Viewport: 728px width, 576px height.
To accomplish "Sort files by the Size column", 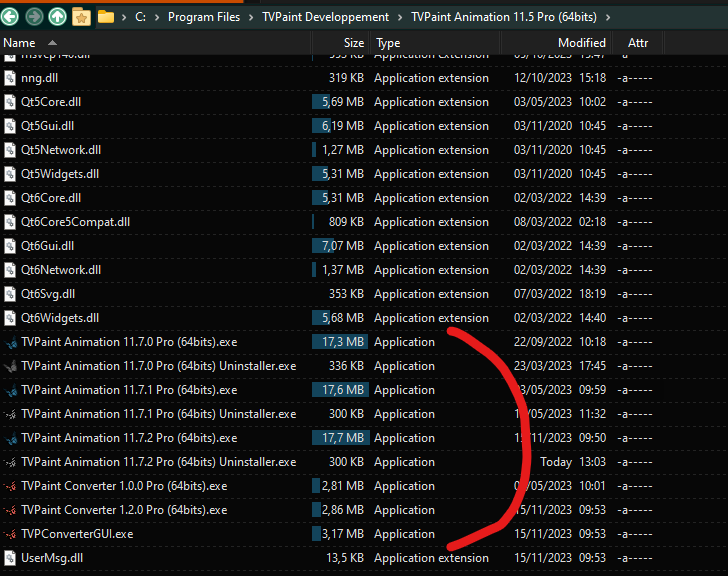I will (x=354, y=43).
